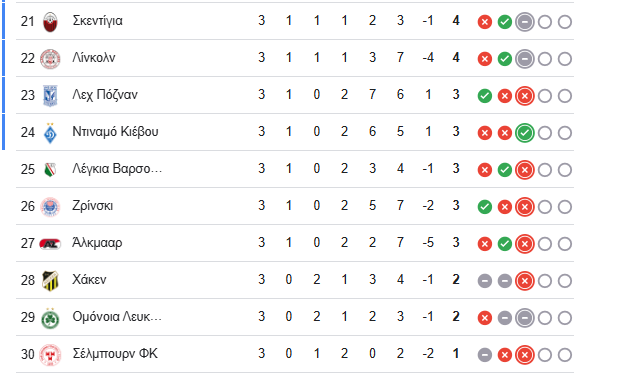Select Ντιναμό Κιέβου's highlighted latest win indicator
Screen dimensions: 630x374
point(524,133)
